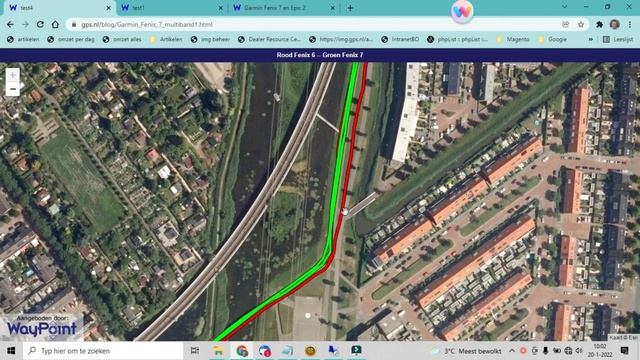
Task: Open the omzet alles bookmark
Action: [x=122, y=40]
